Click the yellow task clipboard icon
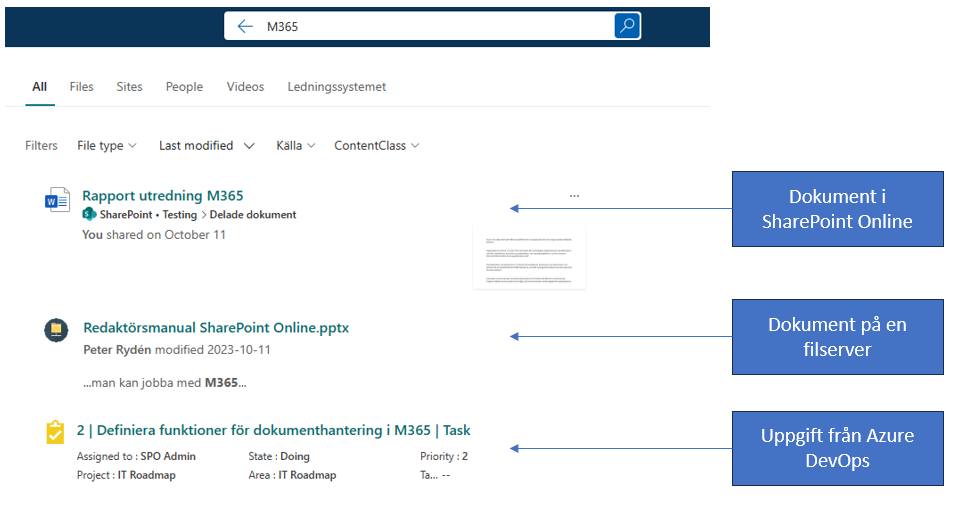Viewport: 953px width, 511px height. point(55,432)
